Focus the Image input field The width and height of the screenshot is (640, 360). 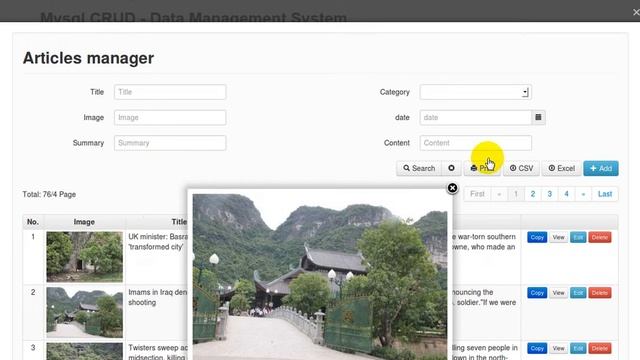coord(170,118)
